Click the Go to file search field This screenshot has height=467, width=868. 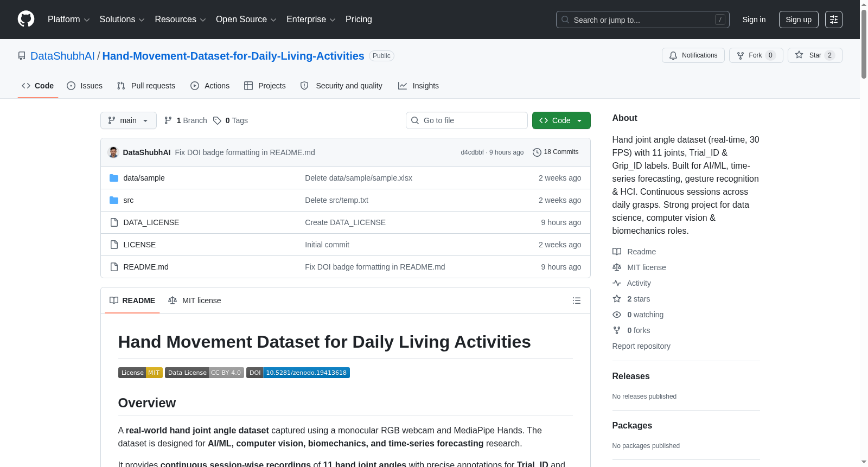point(467,120)
